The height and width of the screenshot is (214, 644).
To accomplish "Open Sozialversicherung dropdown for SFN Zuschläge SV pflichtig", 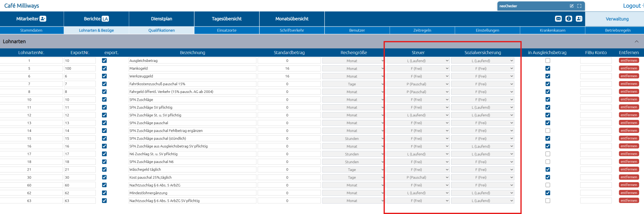I will tap(482, 108).
